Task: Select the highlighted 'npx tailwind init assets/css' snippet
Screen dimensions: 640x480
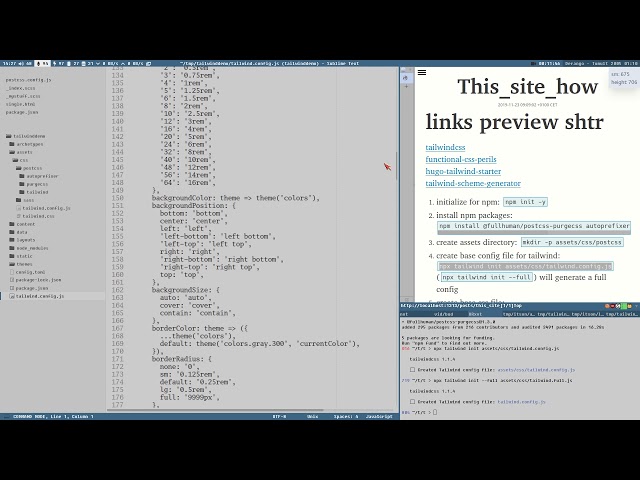Action: pos(525,267)
